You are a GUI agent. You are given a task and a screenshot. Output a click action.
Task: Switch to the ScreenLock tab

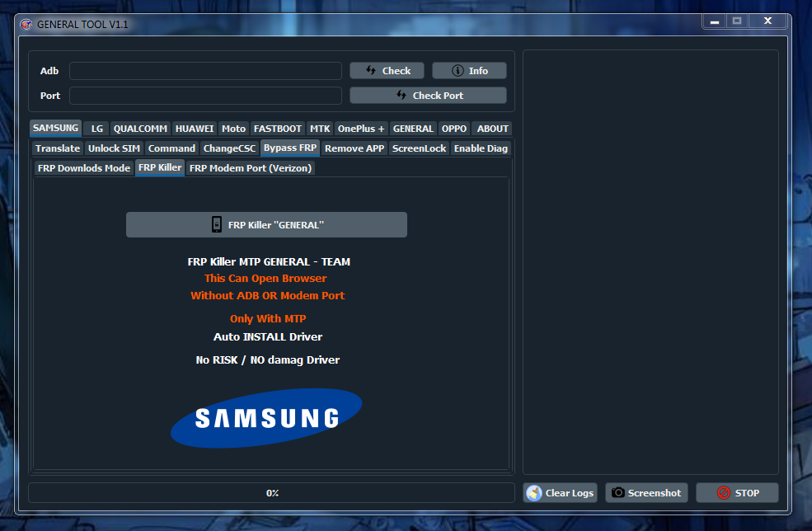(419, 148)
